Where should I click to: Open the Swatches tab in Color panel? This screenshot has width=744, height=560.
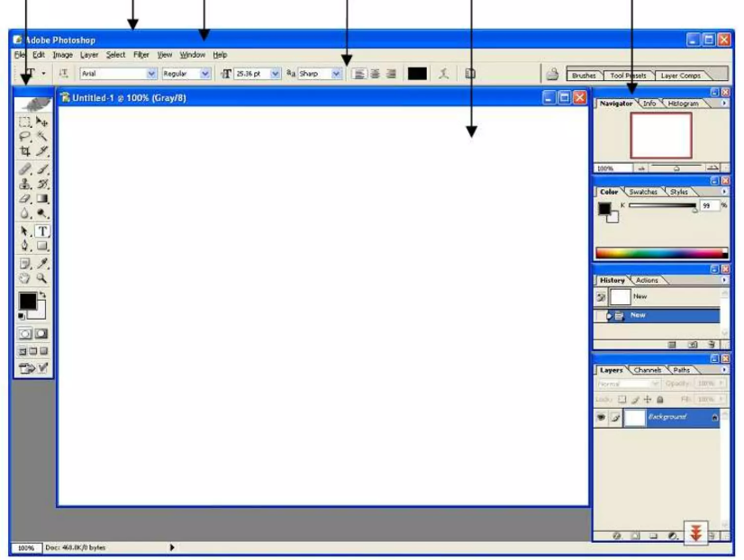[x=643, y=192]
